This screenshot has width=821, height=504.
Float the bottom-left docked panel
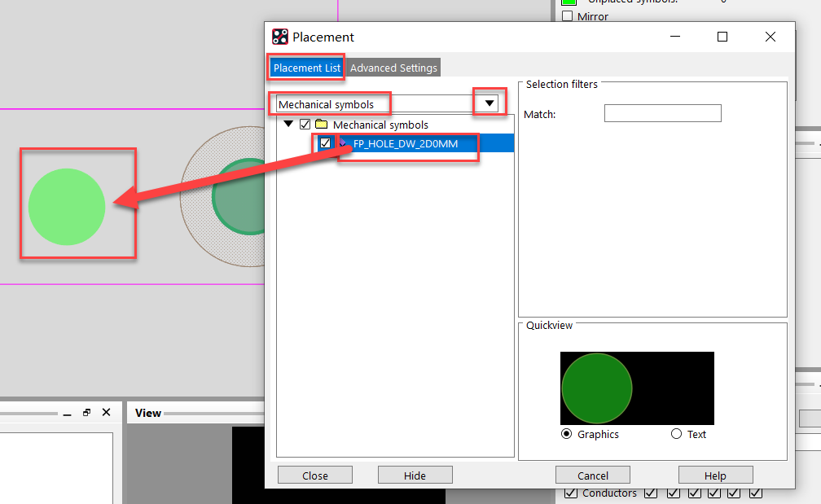(87, 413)
